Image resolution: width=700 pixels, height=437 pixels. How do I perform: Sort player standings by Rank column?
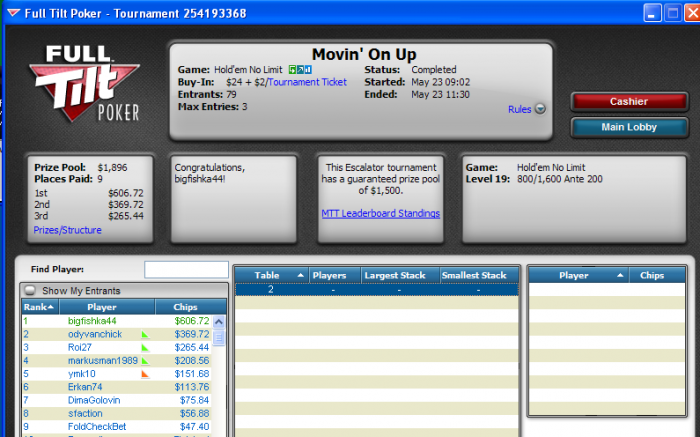[x=40, y=307]
